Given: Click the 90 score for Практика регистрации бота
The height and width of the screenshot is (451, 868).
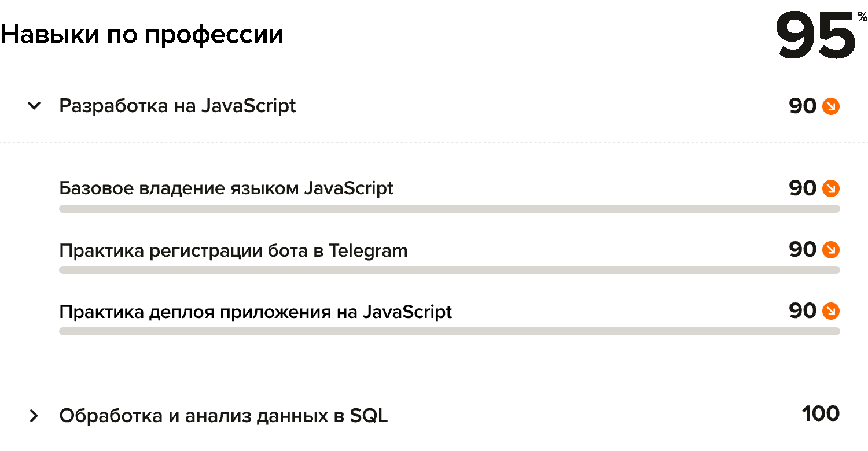Looking at the screenshot, I should 803,250.
